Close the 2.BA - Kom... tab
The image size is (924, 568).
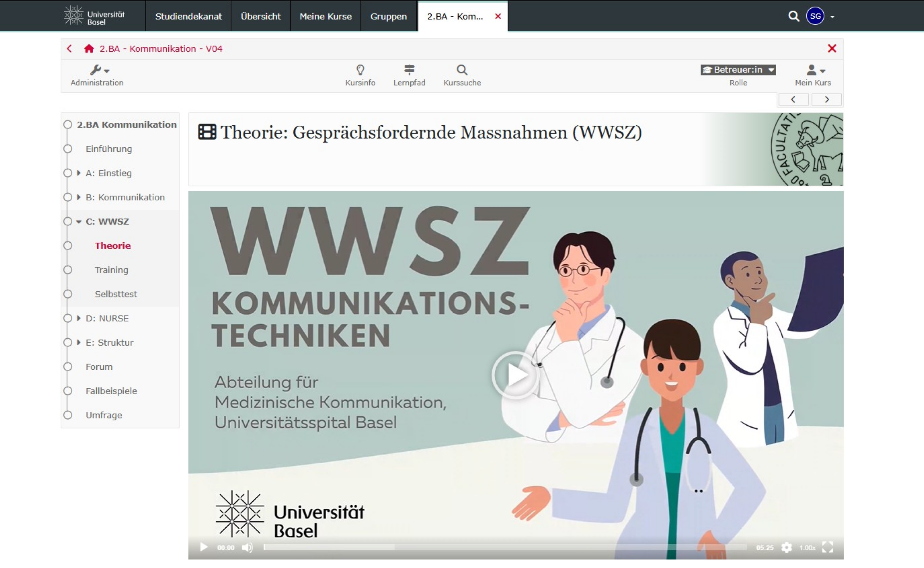498,16
